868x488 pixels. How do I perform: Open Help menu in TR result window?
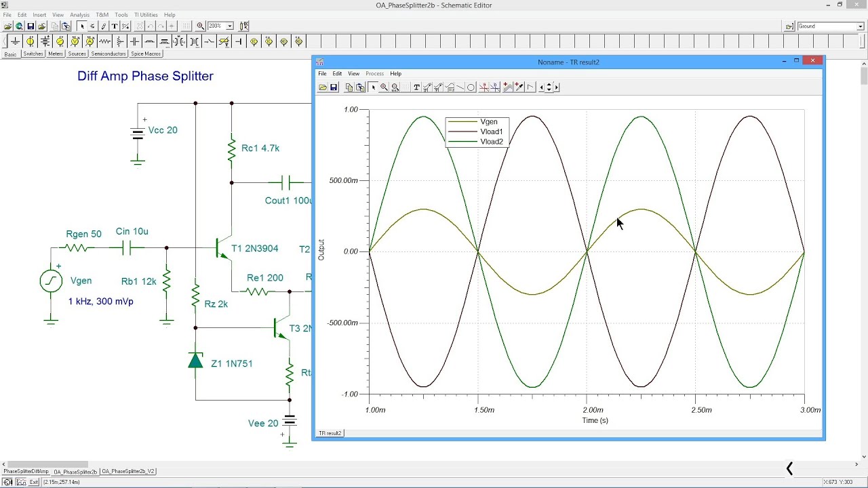point(395,73)
